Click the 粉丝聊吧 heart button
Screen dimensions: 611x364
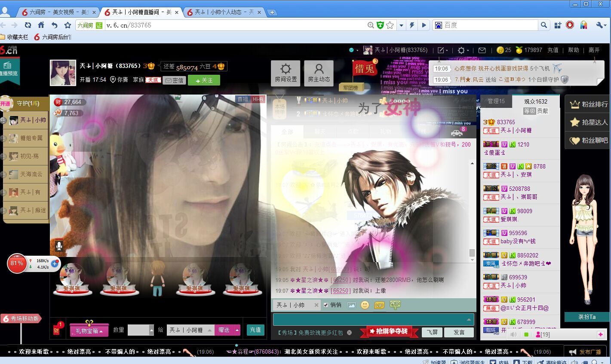click(x=588, y=141)
